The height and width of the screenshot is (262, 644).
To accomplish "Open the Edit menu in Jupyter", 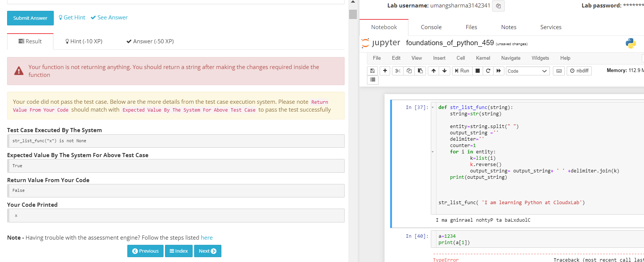I will 396,58.
